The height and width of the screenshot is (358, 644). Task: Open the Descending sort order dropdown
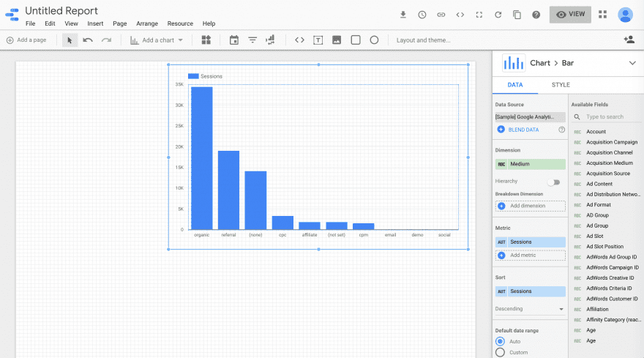point(530,309)
